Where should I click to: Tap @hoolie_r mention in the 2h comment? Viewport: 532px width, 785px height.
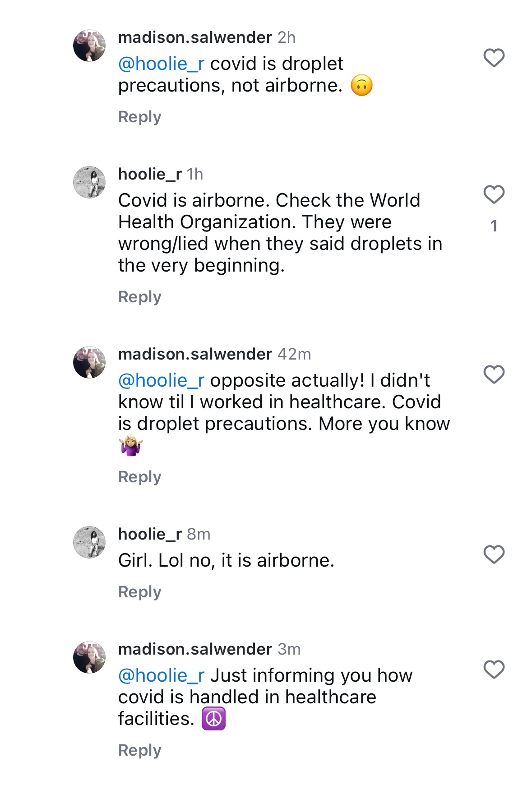point(161,64)
